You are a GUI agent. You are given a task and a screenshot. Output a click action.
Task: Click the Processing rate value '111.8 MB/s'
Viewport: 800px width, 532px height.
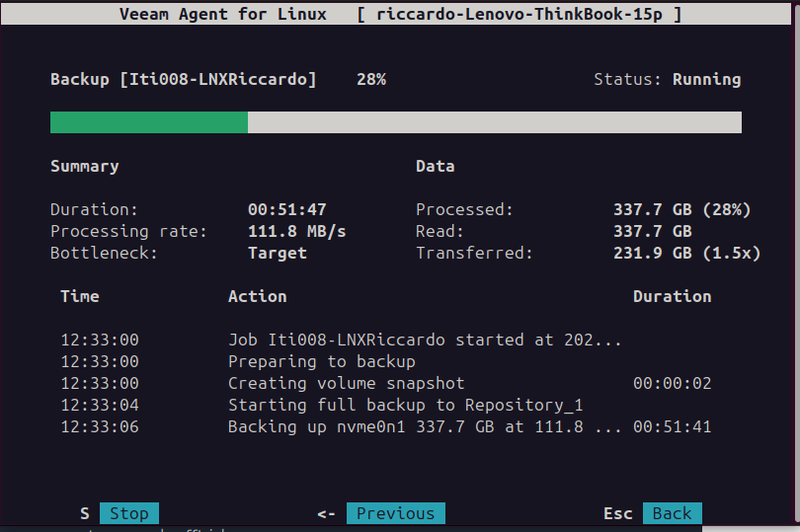pyautogui.click(x=297, y=232)
